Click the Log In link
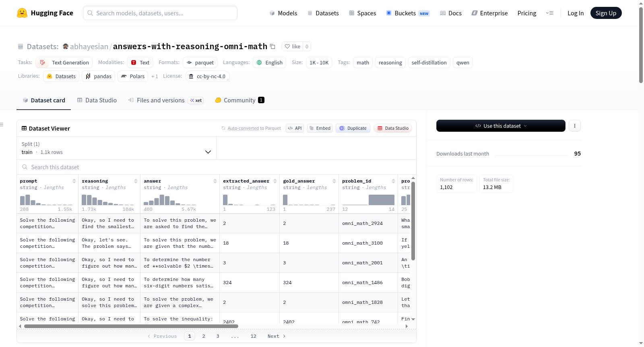 (576, 13)
